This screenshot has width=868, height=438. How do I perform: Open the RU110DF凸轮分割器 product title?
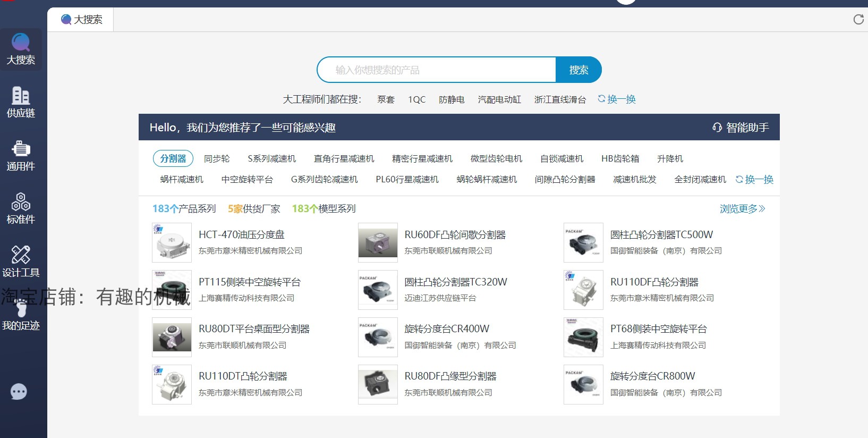(654, 282)
